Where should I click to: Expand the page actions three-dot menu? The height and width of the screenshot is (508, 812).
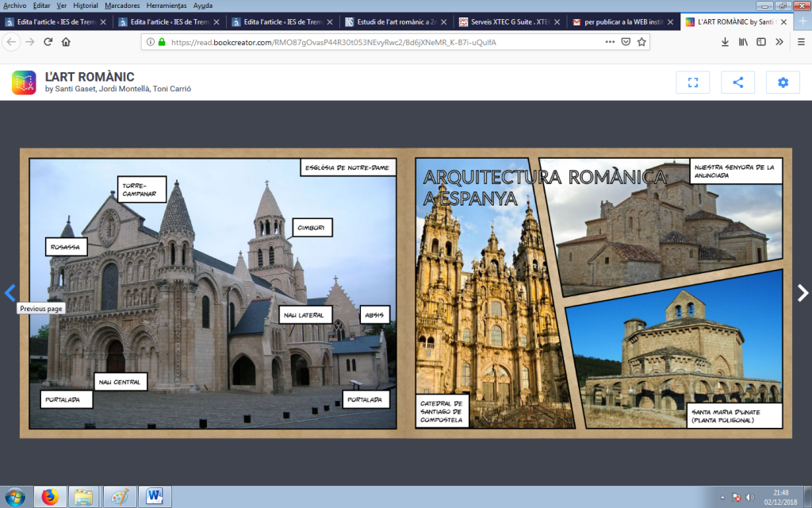pyautogui.click(x=609, y=42)
